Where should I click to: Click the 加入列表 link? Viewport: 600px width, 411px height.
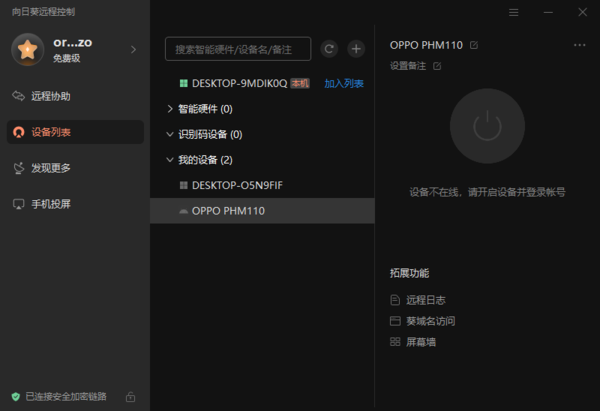pos(344,83)
